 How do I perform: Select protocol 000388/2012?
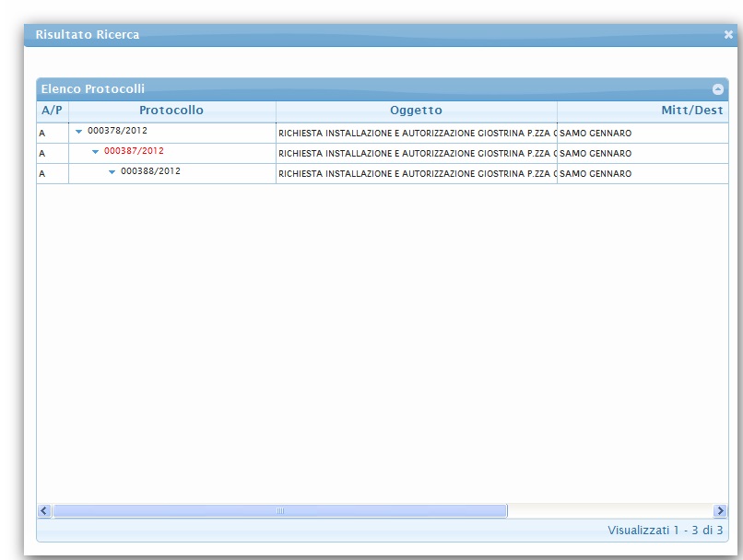(150, 171)
